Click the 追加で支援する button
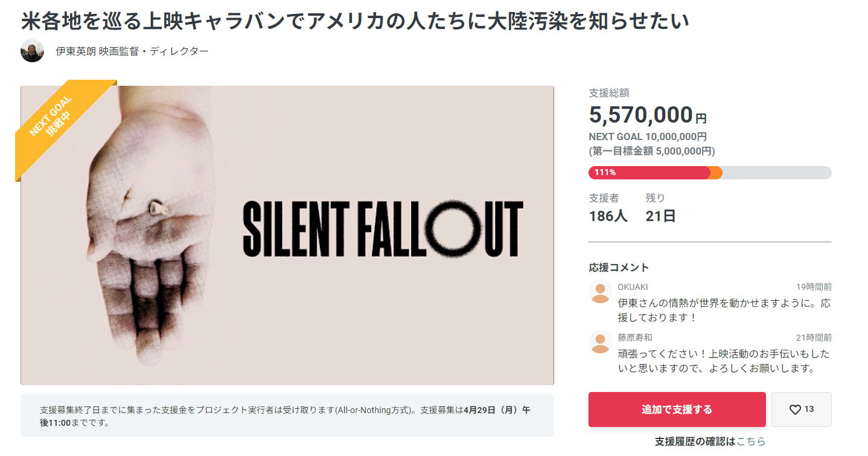The image size is (868, 456). pos(677,409)
